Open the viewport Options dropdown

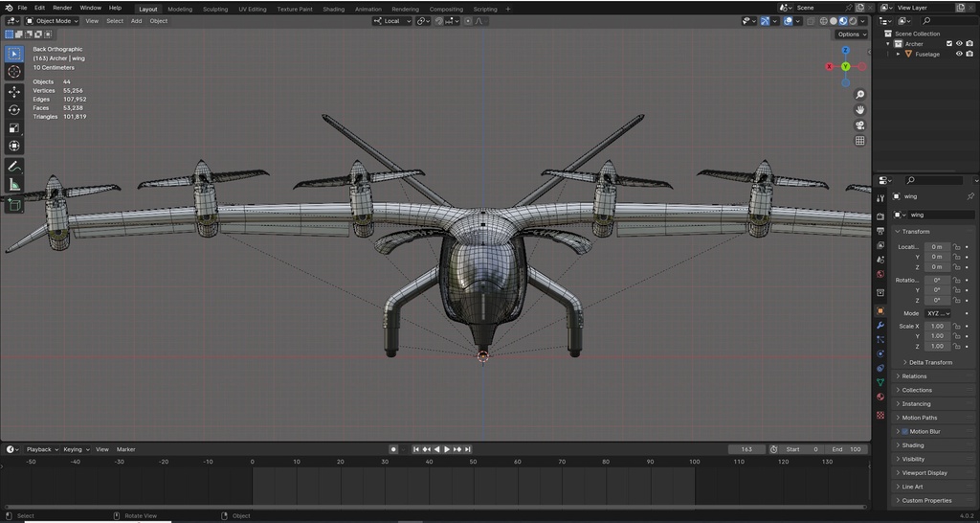point(852,34)
